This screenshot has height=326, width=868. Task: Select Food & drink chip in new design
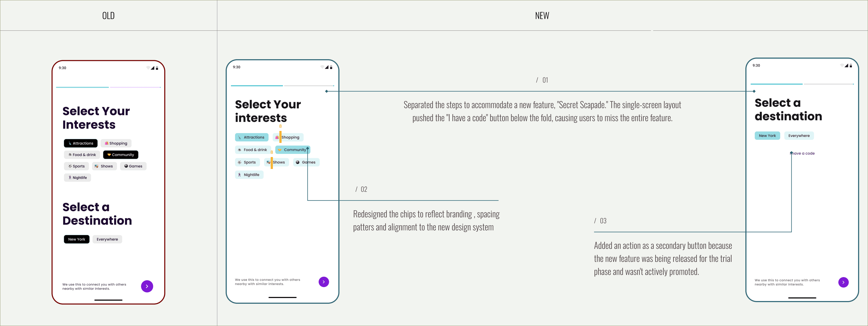point(252,150)
